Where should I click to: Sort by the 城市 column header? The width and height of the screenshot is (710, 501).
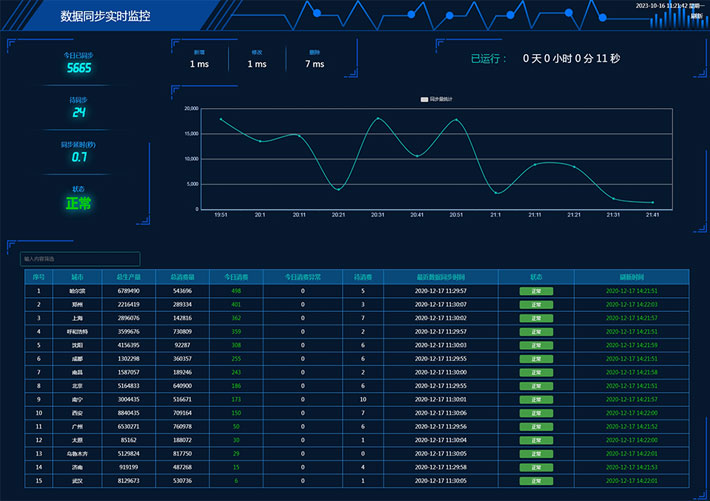point(77,276)
